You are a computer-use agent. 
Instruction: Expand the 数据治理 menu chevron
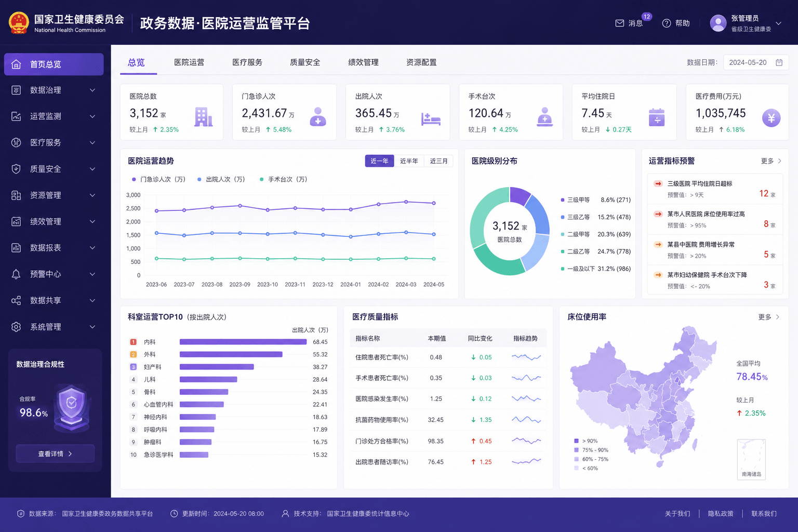click(92, 90)
